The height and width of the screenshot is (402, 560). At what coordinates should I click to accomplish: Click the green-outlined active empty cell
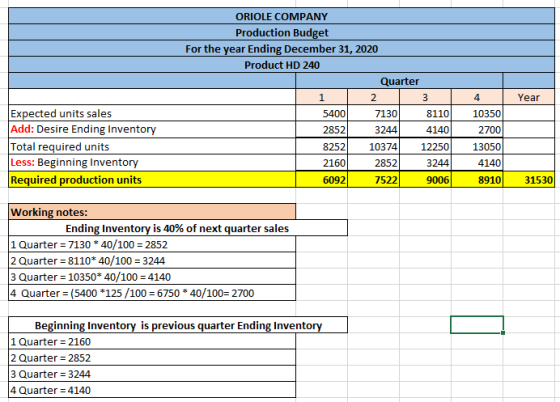(477, 325)
